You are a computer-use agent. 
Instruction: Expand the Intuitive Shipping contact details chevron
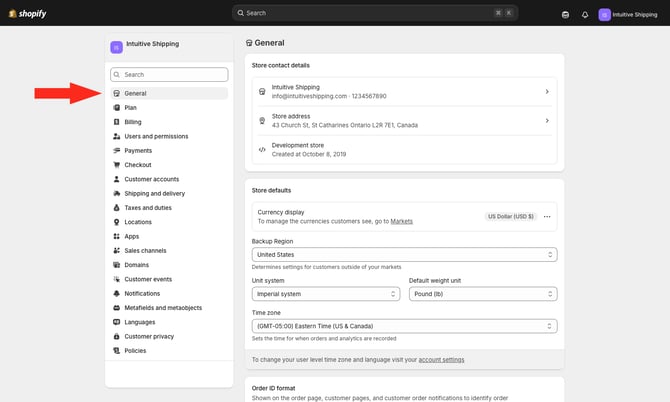pyautogui.click(x=547, y=92)
